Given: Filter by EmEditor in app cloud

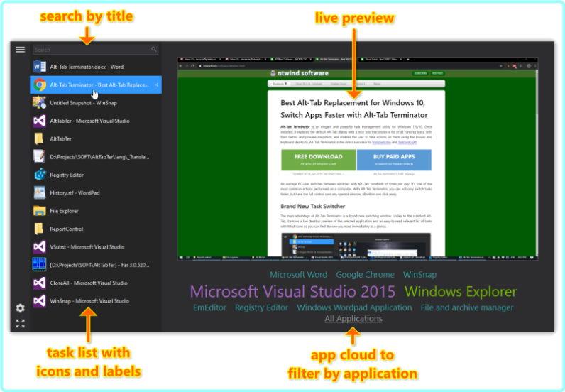Looking at the screenshot, I should [x=209, y=307].
